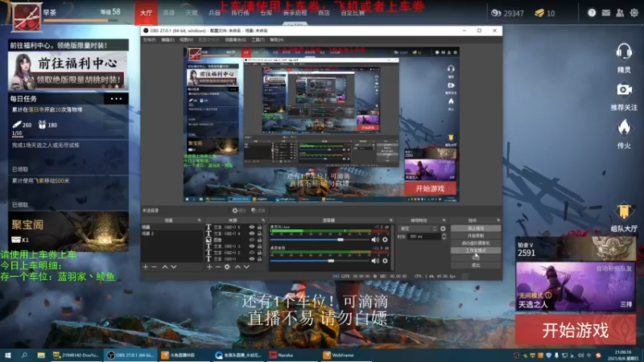Adjust desktop audio volume slider
The height and width of the screenshot is (362, 644).
(320, 260)
